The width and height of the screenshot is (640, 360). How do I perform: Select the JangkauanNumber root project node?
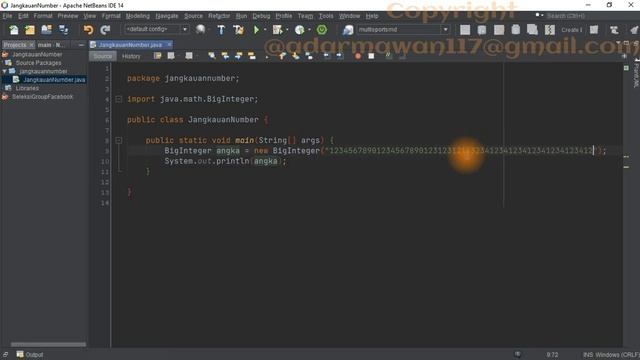click(37, 54)
